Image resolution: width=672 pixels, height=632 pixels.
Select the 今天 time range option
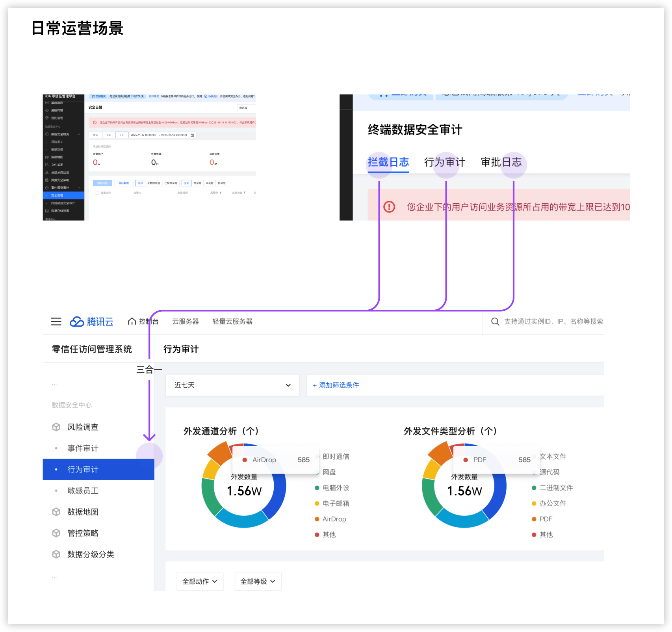(x=96, y=135)
